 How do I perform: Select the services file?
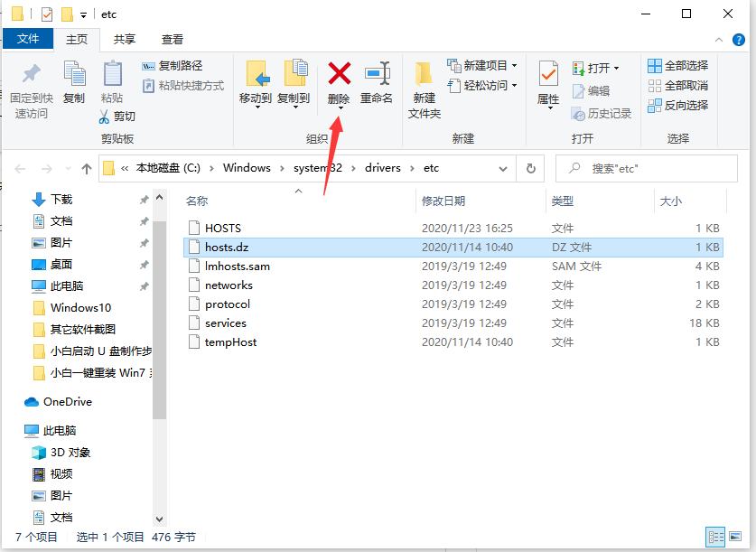453,323
